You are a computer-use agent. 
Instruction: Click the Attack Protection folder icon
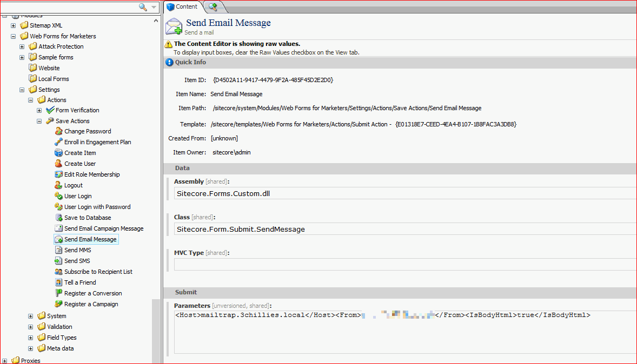pyautogui.click(x=33, y=46)
